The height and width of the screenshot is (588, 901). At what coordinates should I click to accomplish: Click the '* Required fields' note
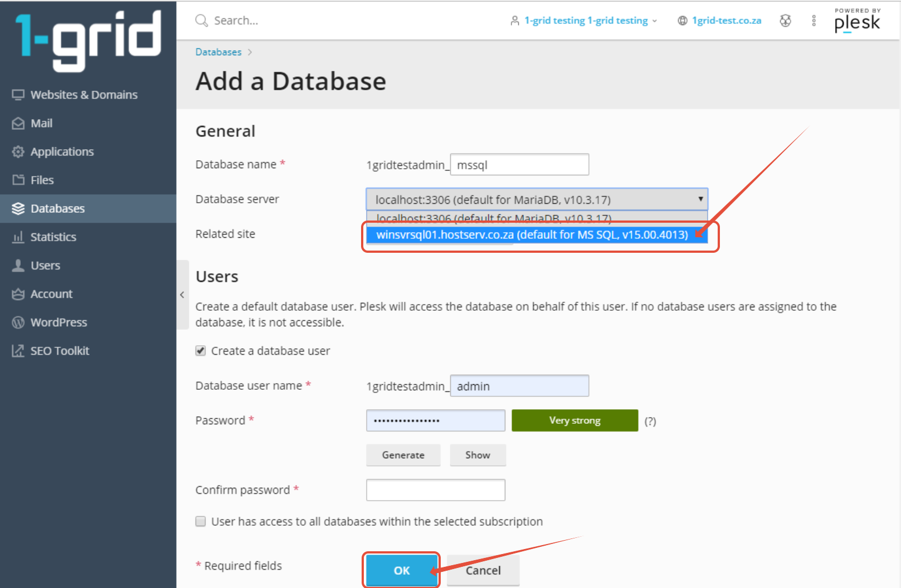pyautogui.click(x=238, y=566)
